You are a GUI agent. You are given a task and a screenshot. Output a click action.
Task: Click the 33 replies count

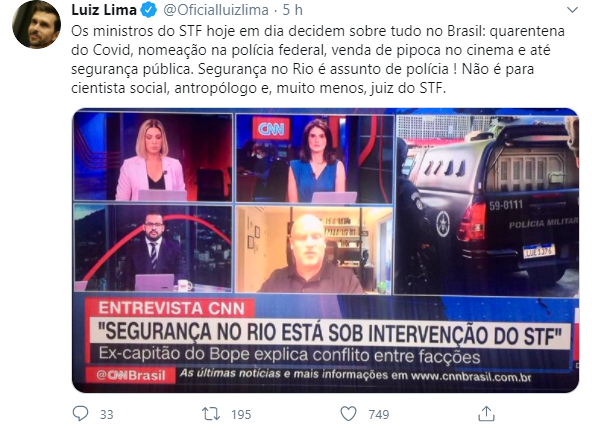point(106,415)
